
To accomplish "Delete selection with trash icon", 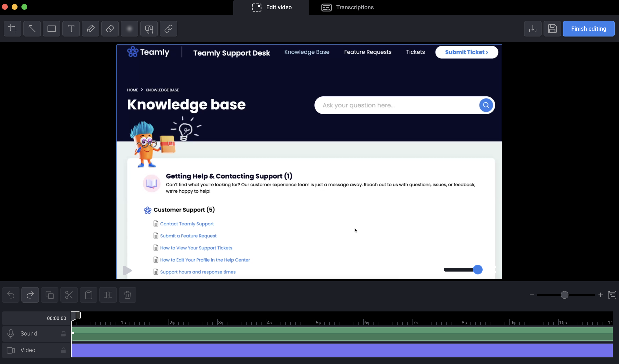I will (128, 295).
